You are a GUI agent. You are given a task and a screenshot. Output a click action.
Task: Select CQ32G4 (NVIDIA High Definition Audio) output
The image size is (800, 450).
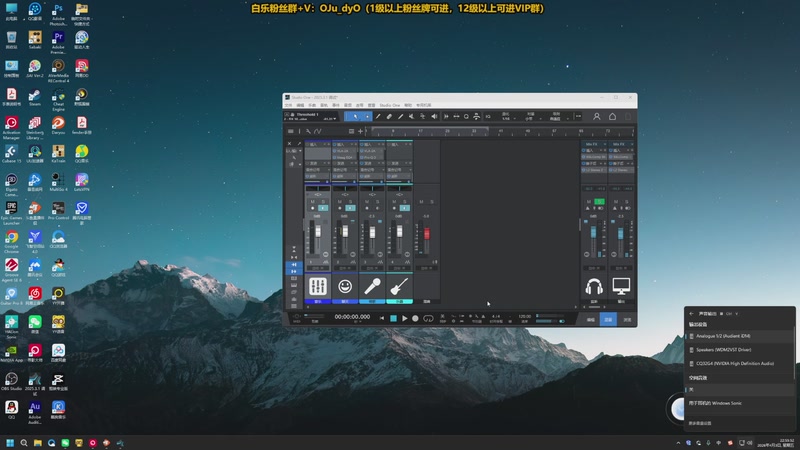[739, 363]
